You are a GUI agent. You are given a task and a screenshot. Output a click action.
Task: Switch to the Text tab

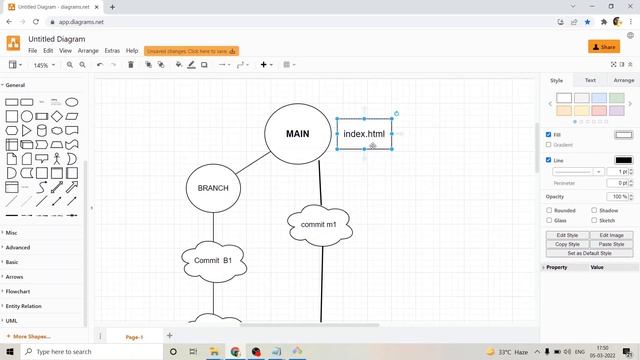coord(590,80)
